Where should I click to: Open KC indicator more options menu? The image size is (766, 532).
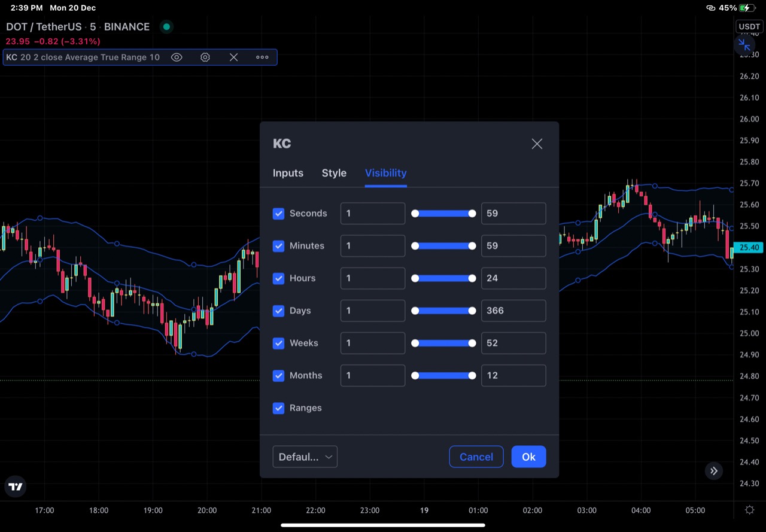pyautogui.click(x=262, y=57)
